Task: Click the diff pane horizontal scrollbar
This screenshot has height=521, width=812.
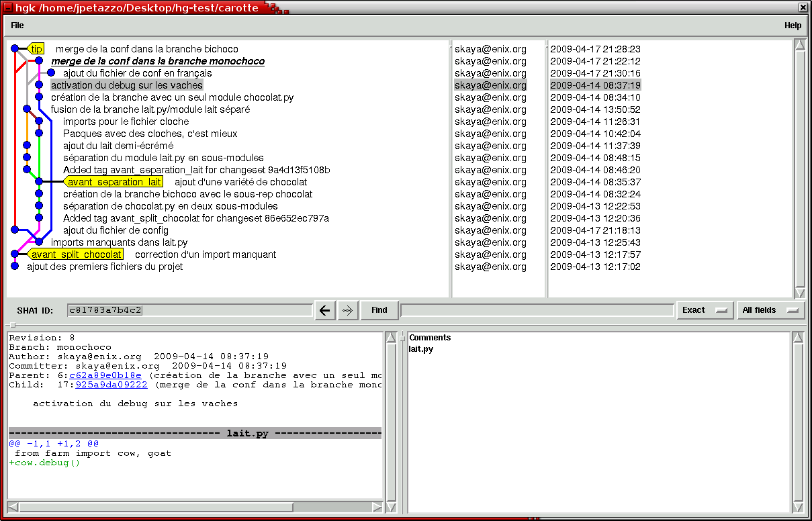Action: click(195, 507)
